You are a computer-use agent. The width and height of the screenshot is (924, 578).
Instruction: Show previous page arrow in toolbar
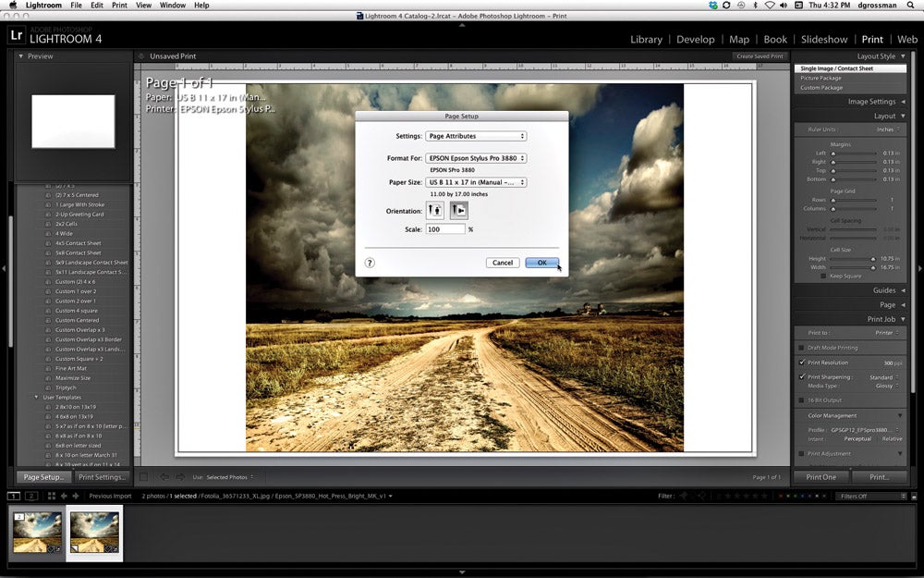click(x=164, y=477)
